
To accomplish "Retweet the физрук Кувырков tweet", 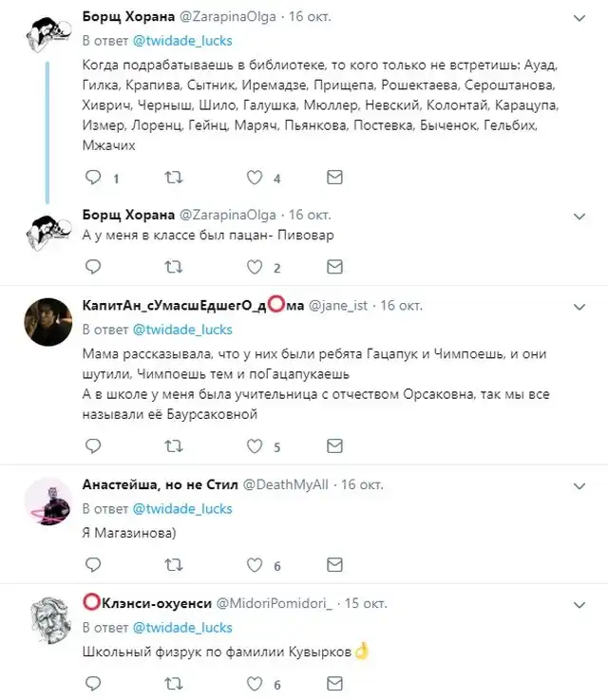I will [x=174, y=684].
